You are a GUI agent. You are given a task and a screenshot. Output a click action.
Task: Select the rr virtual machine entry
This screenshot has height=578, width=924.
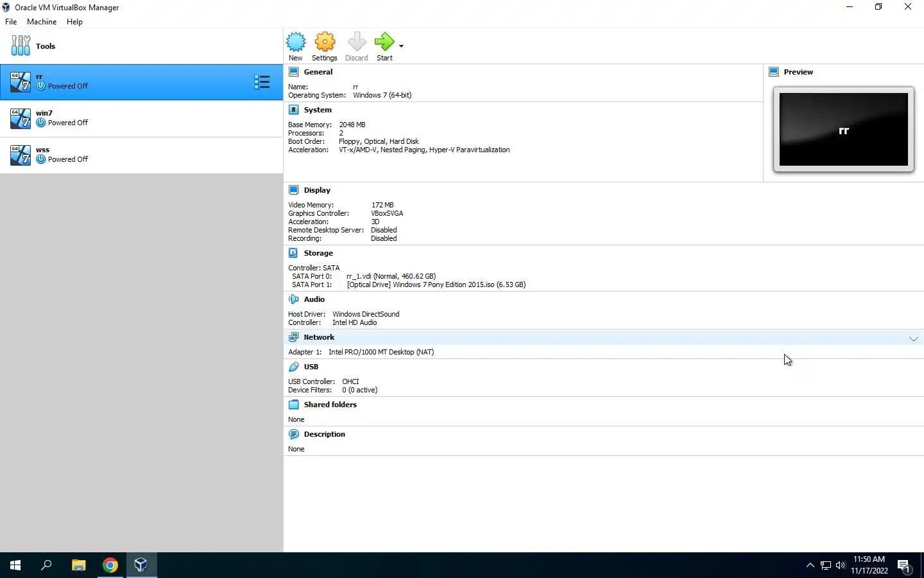point(141,82)
